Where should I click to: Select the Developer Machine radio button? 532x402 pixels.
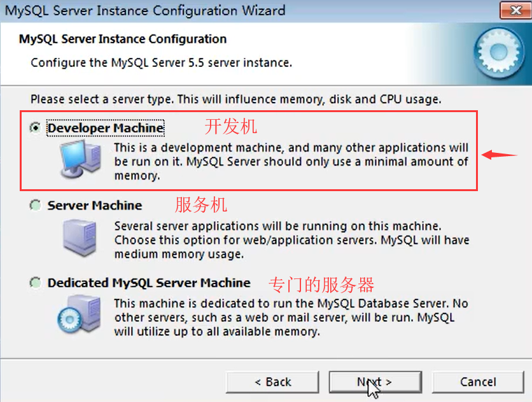tap(35, 128)
